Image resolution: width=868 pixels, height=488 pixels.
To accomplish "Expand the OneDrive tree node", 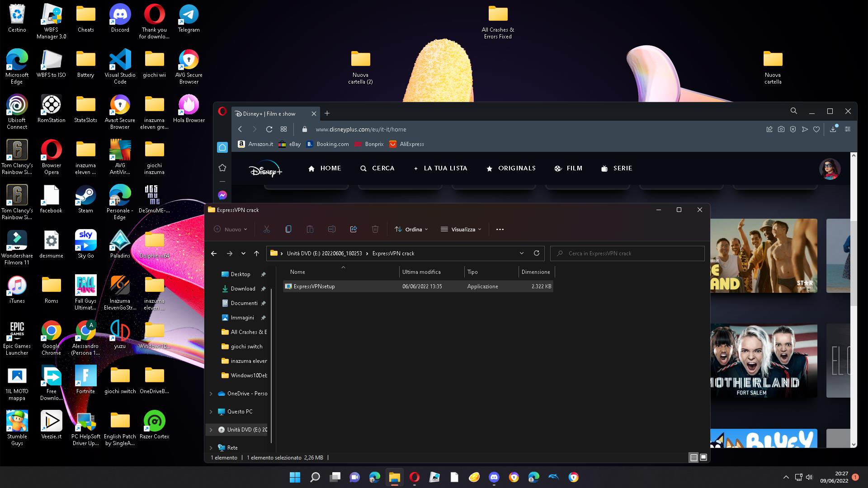I will point(211,394).
